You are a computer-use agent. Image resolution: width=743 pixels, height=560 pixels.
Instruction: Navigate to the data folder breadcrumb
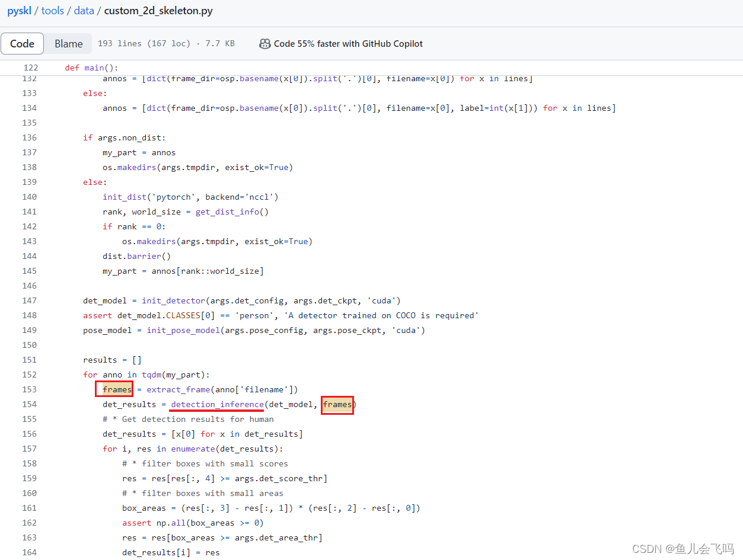(x=84, y=10)
